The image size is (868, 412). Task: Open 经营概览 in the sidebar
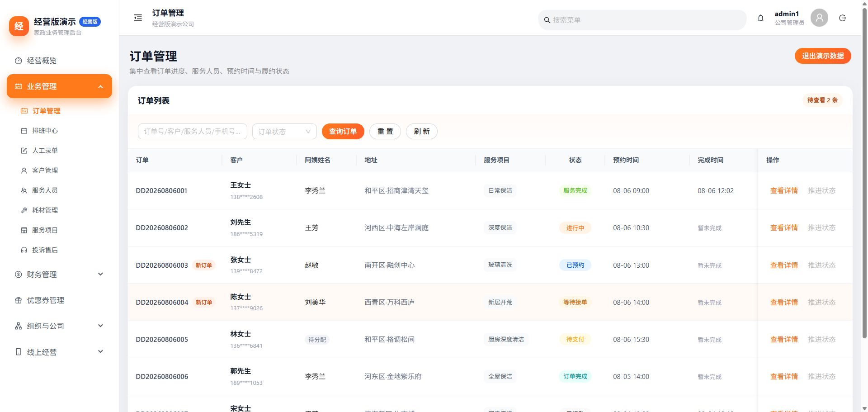click(59, 61)
